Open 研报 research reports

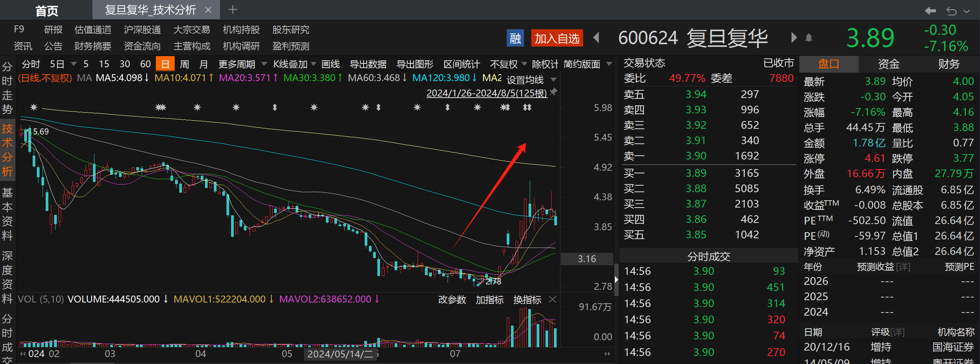pyautogui.click(x=53, y=30)
